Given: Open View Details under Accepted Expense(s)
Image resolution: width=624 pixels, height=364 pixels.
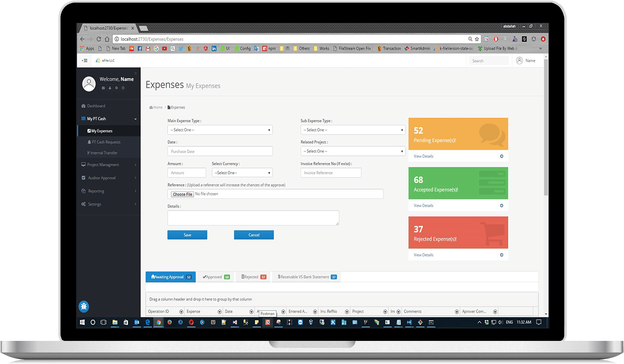Looking at the screenshot, I should (x=423, y=206).
